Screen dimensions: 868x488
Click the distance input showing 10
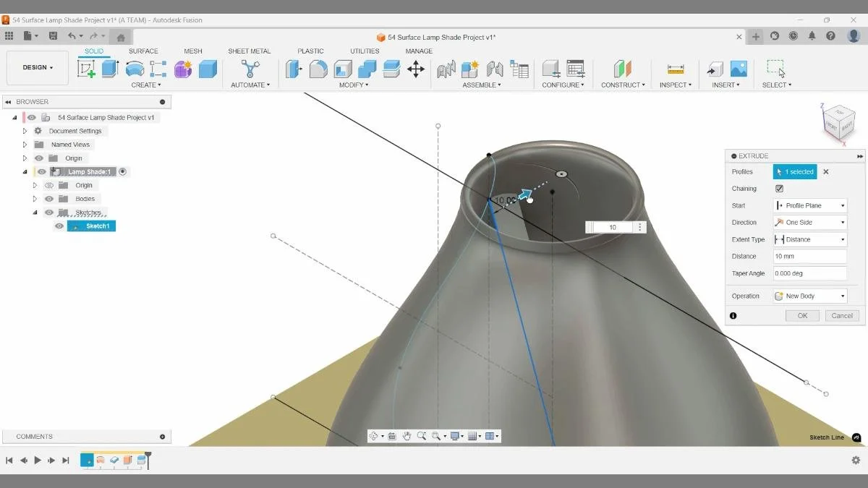click(x=612, y=226)
